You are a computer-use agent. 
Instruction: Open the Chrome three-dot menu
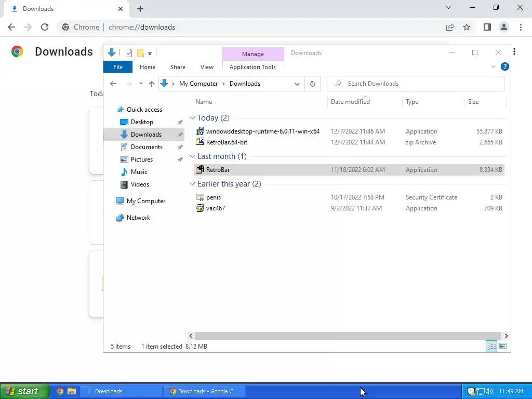click(521, 27)
